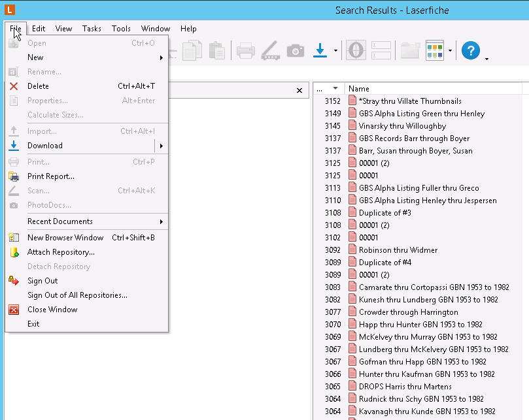
Task: Click the red Close Window menu icon
Action: click(14, 310)
